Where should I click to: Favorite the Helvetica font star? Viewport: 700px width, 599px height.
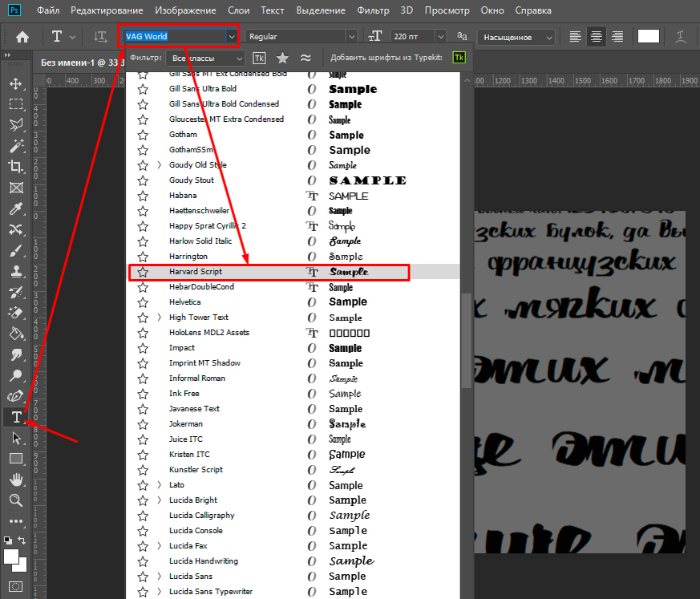coord(143,302)
